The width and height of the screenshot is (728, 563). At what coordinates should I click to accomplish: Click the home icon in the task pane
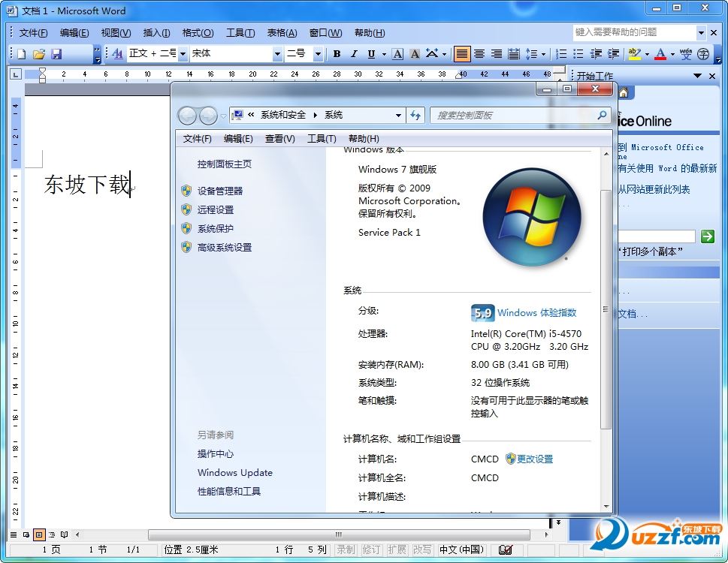[x=624, y=93]
